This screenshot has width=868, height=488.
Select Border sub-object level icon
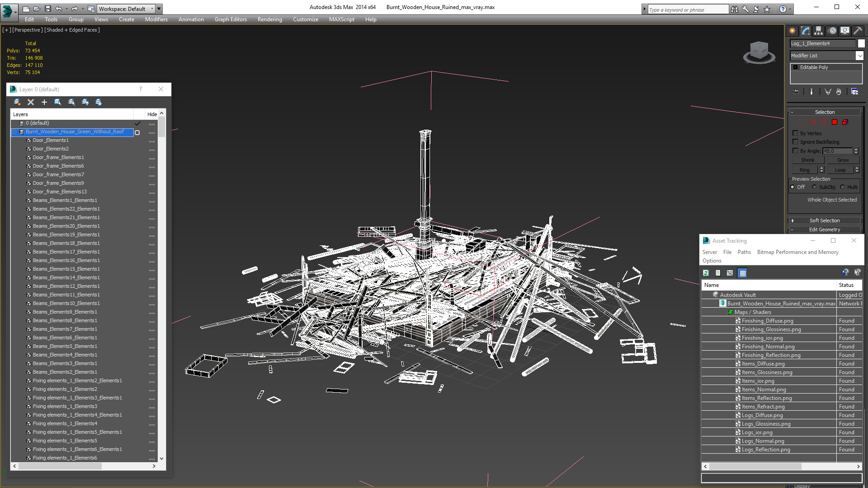[824, 122]
